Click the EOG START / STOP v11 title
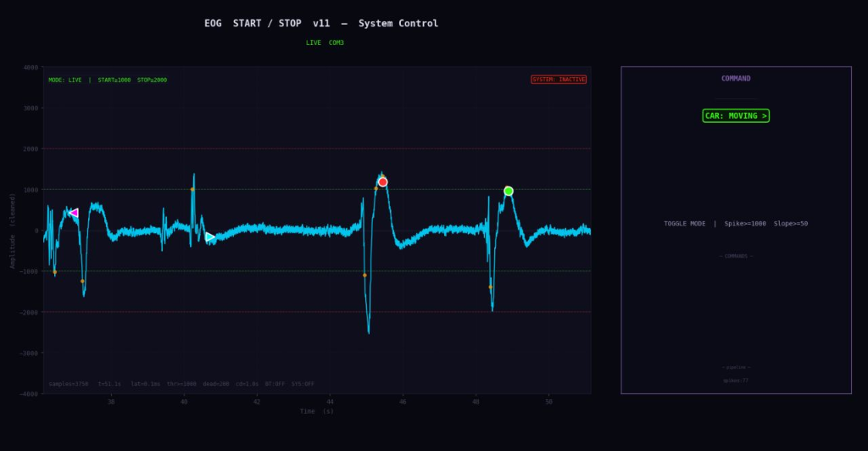The width and height of the screenshot is (868, 451). click(x=267, y=23)
